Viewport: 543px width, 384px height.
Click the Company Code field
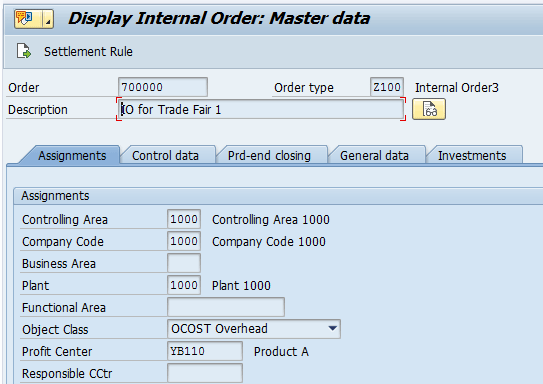coord(184,241)
